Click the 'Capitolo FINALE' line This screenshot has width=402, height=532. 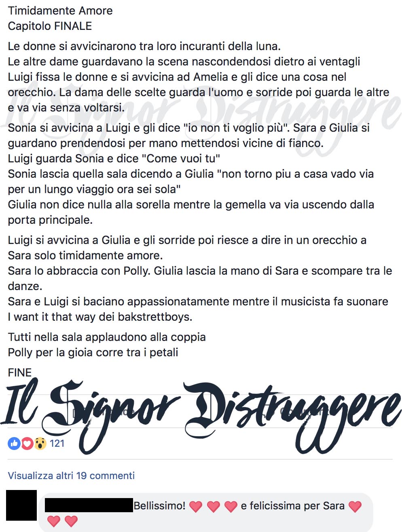[50, 26]
